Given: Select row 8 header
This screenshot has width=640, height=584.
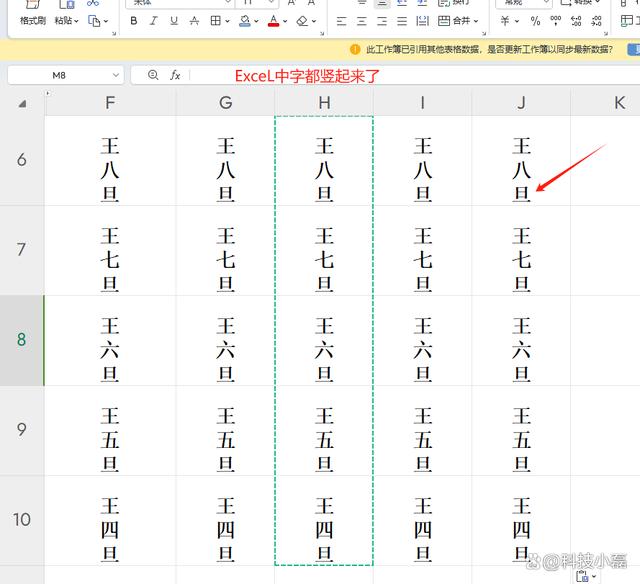Looking at the screenshot, I should [x=22, y=340].
